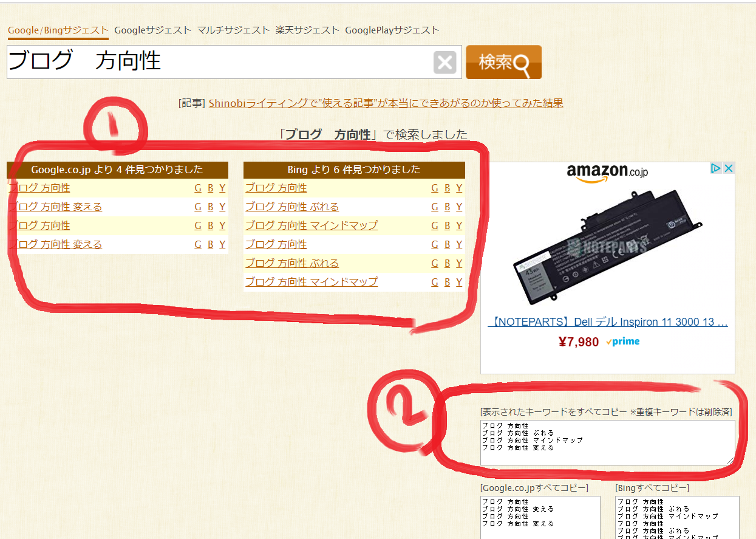Open the 楽天サジェスト tab
756x539 pixels.
[x=307, y=30]
